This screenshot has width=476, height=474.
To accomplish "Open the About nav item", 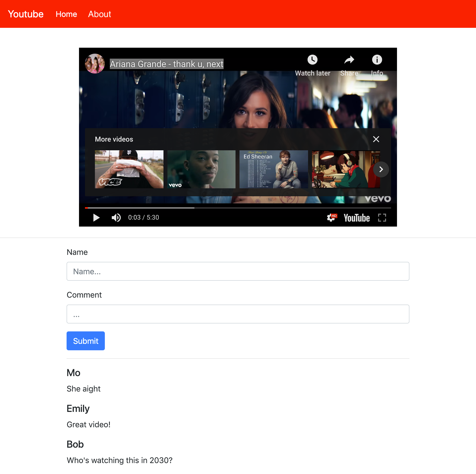I will pyautogui.click(x=100, y=14).
